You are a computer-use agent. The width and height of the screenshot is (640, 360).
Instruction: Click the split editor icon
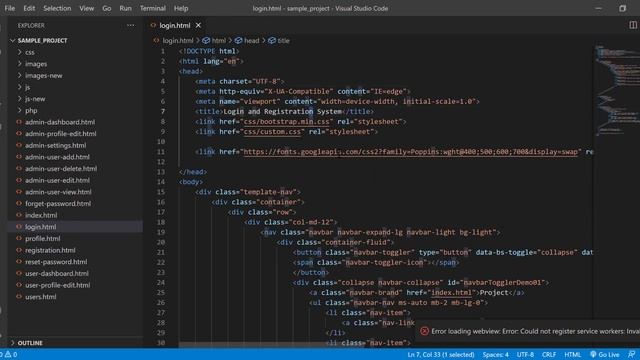(x=633, y=25)
